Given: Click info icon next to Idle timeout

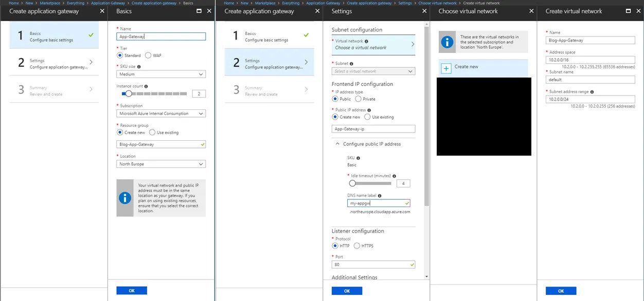Looking at the screenshot, I should click(394, 176).
